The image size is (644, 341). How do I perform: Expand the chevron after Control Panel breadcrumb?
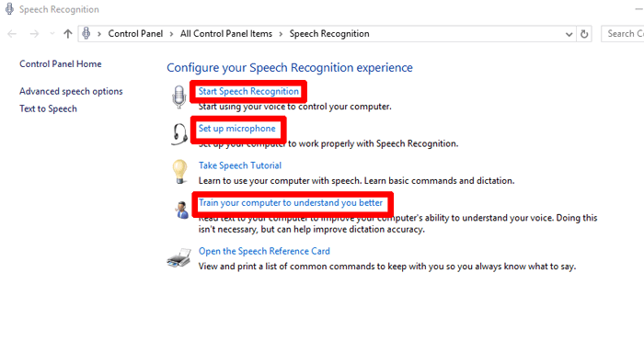click(172, 34)
